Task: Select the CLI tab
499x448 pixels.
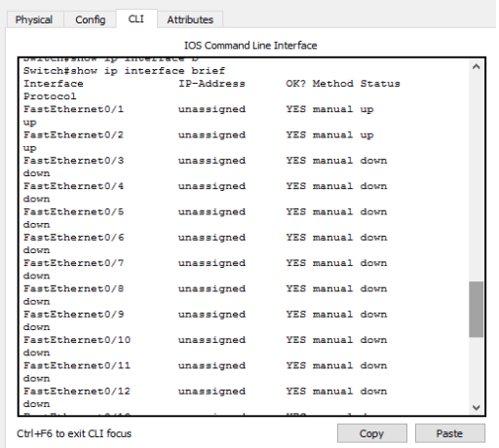Action: [x=136, y=19]
